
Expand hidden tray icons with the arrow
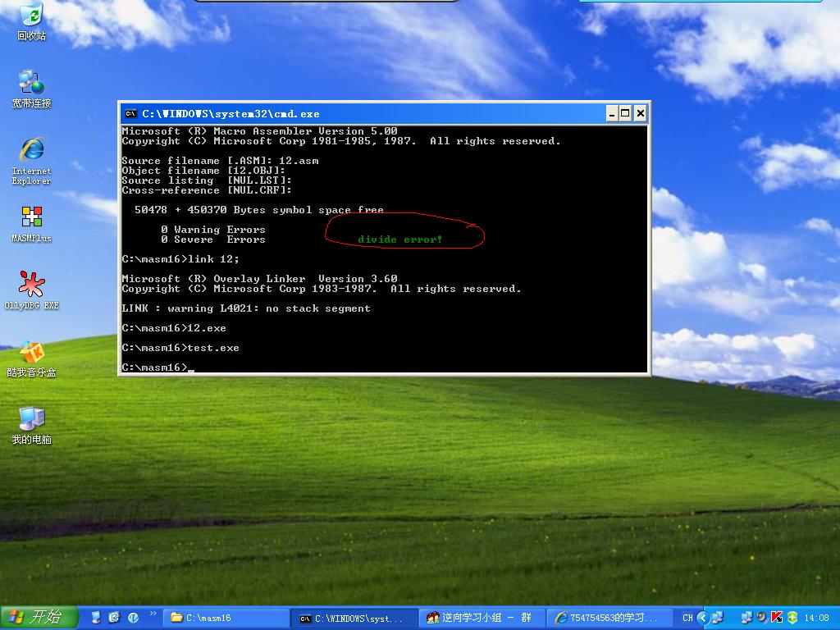tap(703, 618)
